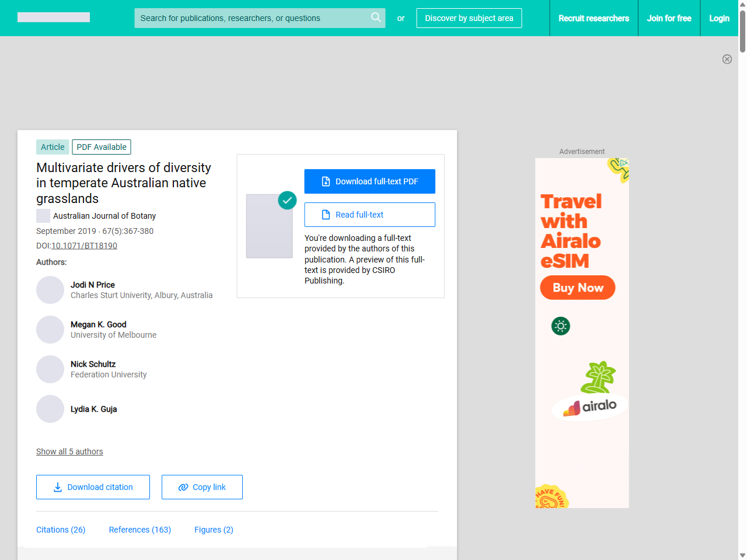Open Read full-text
The height and width of the screenshot is (560, 747).
coord(369,215)
